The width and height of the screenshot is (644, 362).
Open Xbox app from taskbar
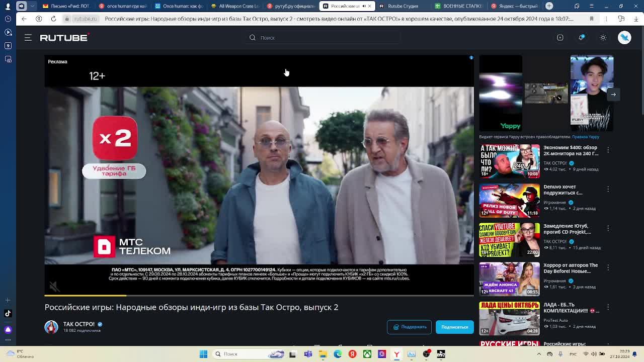[x=367, y=354]
